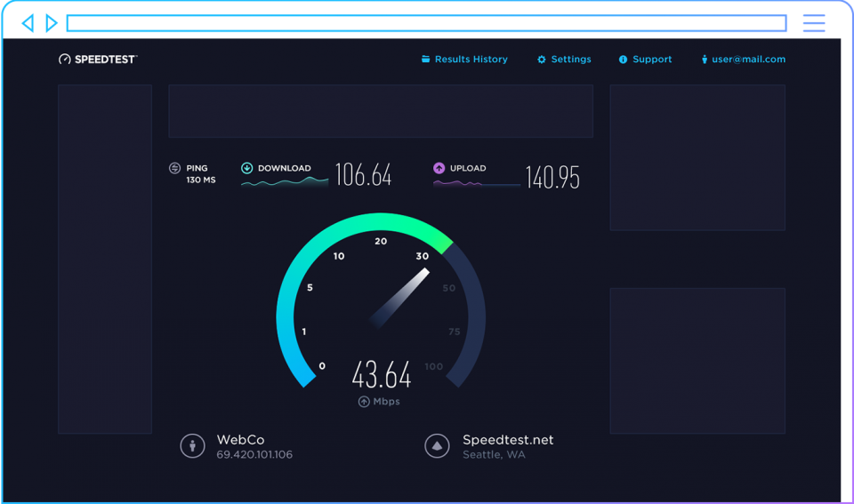Click the WebCo provider person icon
Viewport: 854px width, 504px height.
point(192,446)
